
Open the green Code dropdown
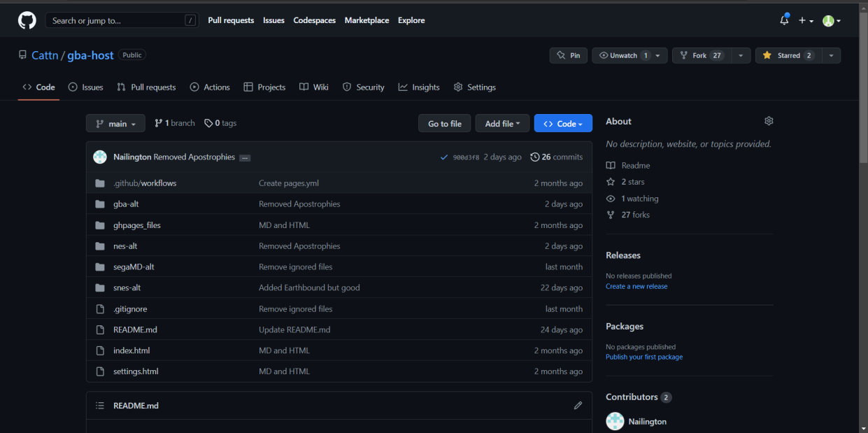tap(563, 123)
